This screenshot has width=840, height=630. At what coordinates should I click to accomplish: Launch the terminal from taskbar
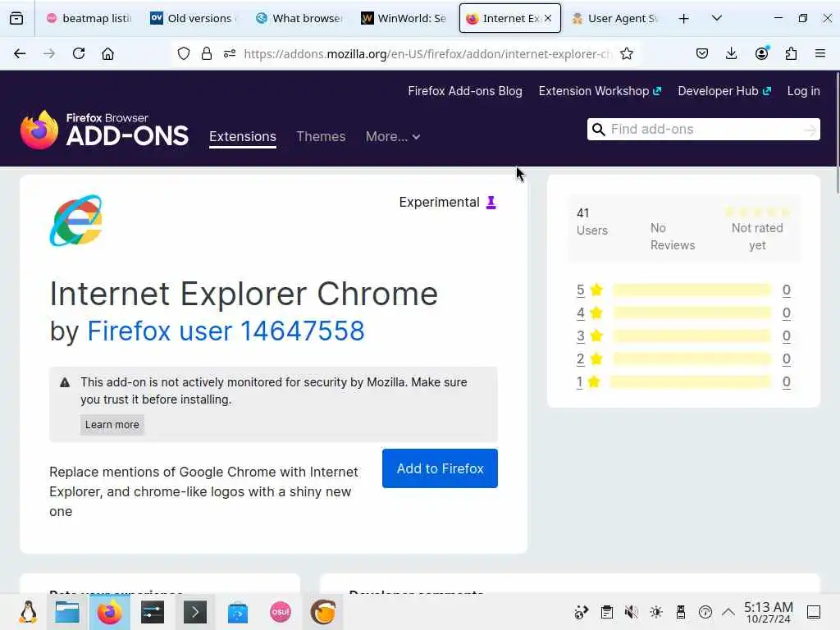195,612
